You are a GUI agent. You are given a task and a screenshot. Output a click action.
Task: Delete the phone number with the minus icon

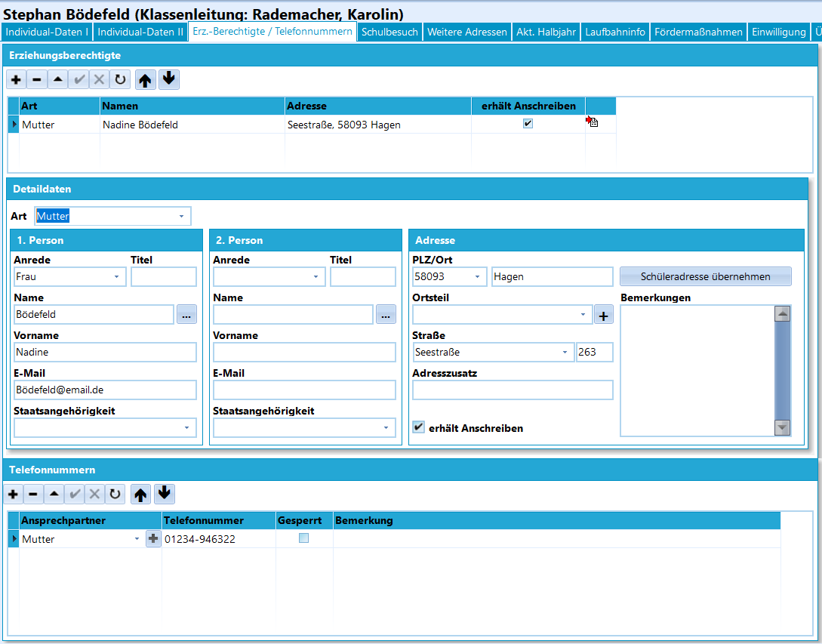coord(33,494)
